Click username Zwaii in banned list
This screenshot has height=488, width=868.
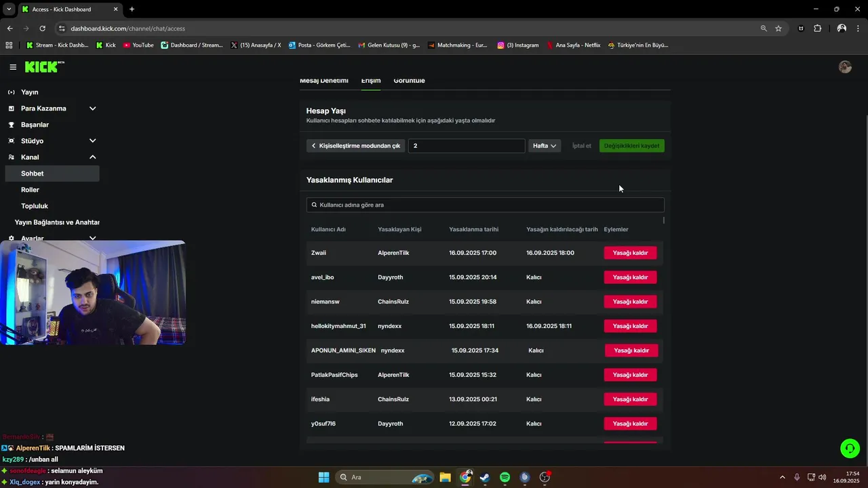(x=319, y=253)
